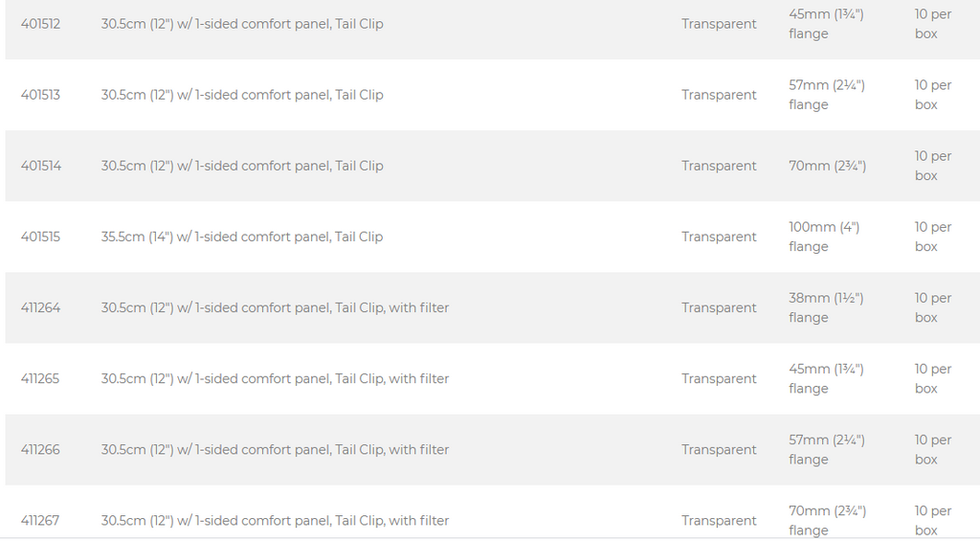This screenshot has height=542, width=980.
Task: Select product number 411267
Action: (x=40, y=521)
